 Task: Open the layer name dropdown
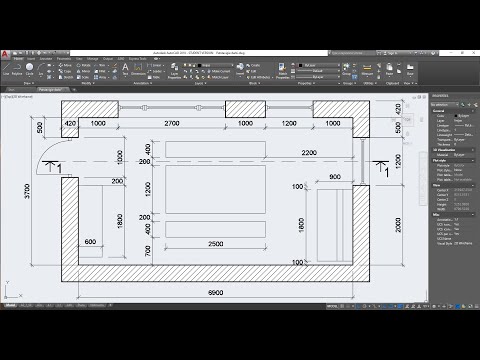click(215, 65)
